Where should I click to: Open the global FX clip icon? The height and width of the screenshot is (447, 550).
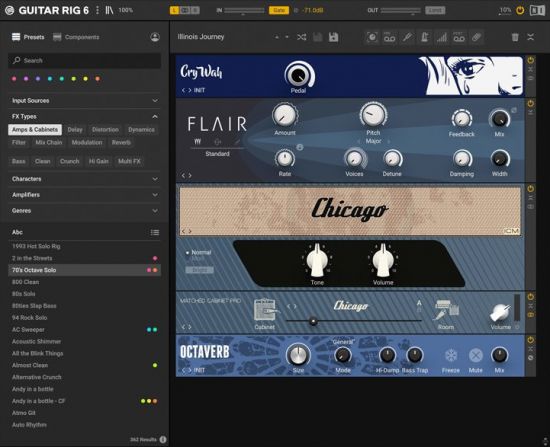(476, 37)
